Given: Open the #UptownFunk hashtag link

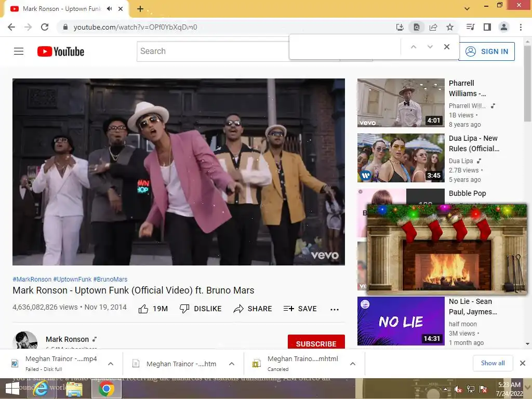Looking at the screenshot, I should [x=72, y=279].
